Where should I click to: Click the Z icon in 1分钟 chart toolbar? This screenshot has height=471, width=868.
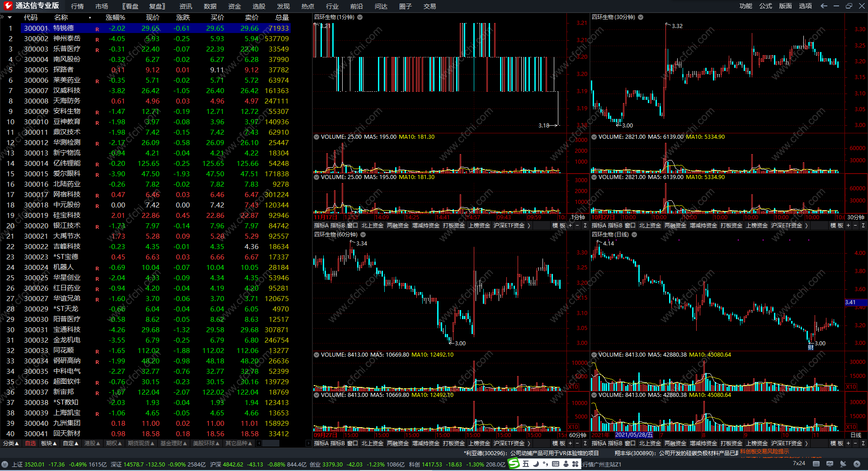point(585,225)
